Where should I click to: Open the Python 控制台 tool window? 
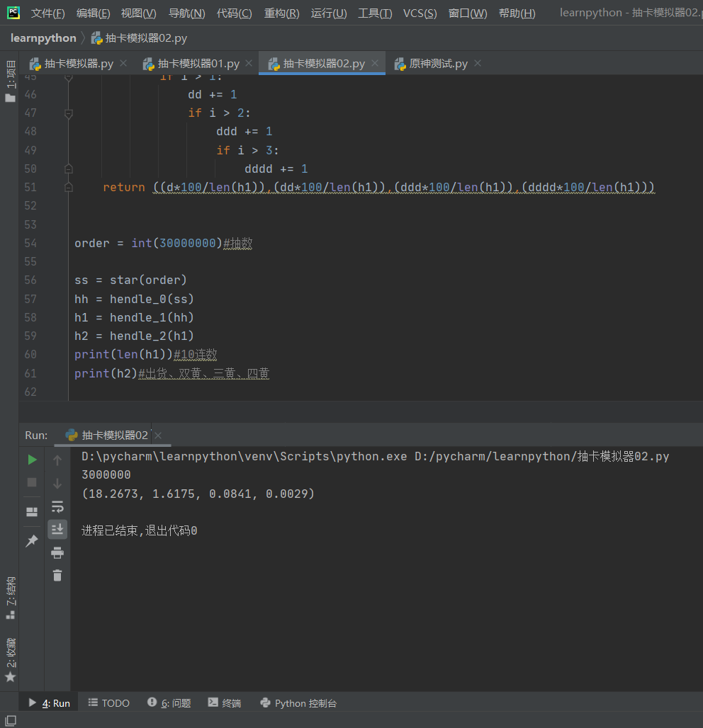[299, 703]
